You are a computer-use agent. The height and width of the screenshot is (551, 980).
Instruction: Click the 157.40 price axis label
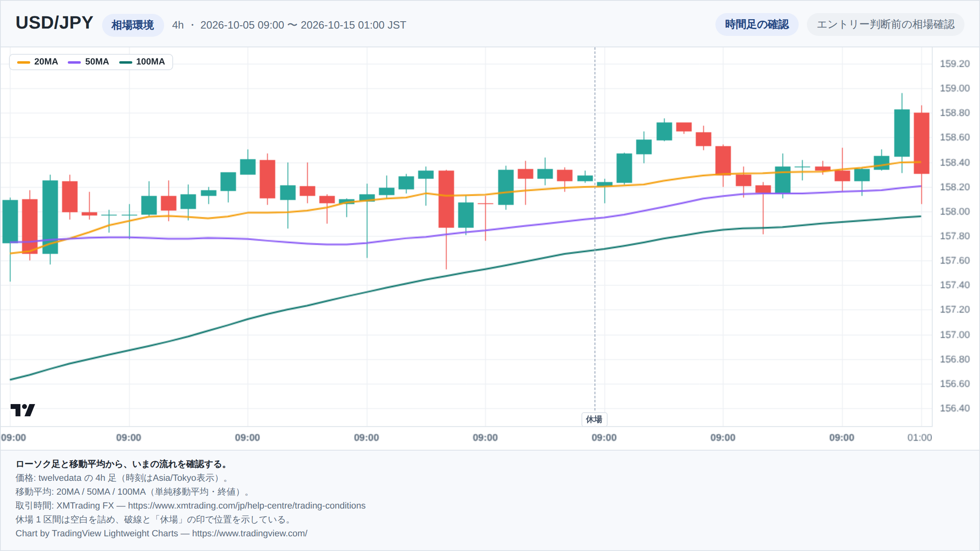point(955,285)
